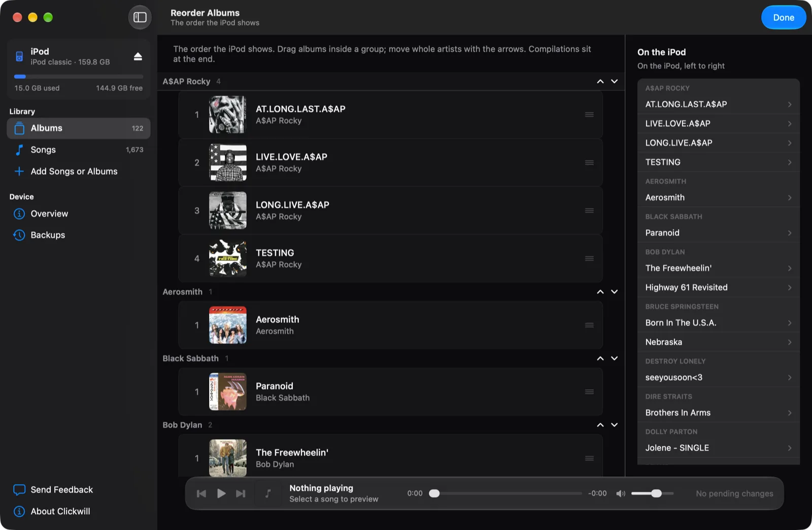Click the drag handle for Paranoid album
The height and width of the screenshot is (530, 812).
(x=589, y=392)
